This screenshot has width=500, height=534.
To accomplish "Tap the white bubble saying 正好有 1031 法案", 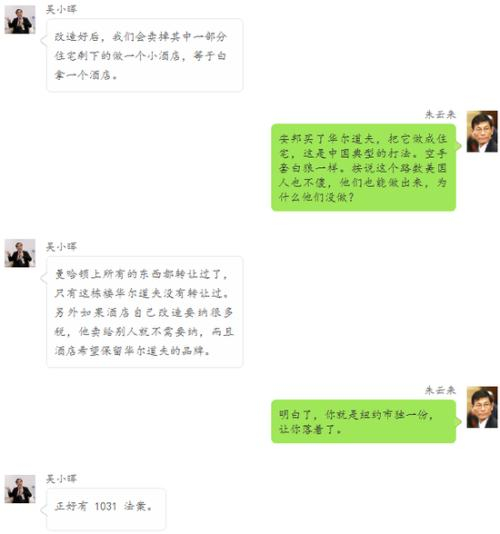I will (x=106, y=509).
